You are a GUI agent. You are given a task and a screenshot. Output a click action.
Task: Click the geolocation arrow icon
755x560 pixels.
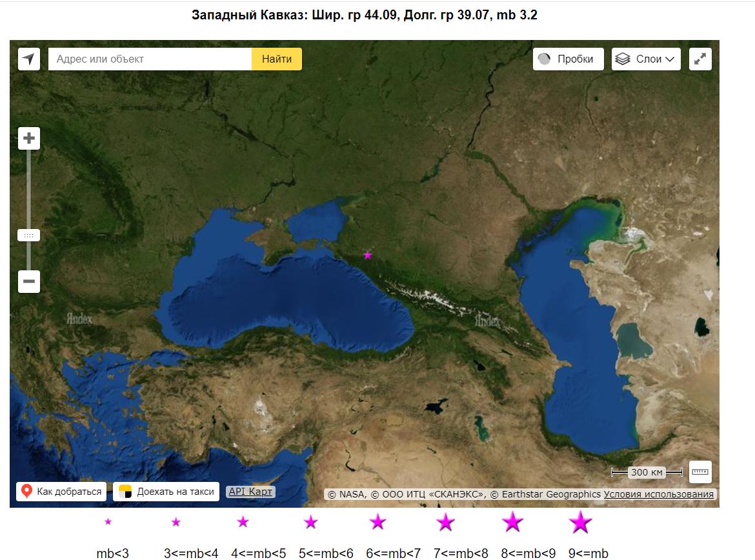coord(28,59)
